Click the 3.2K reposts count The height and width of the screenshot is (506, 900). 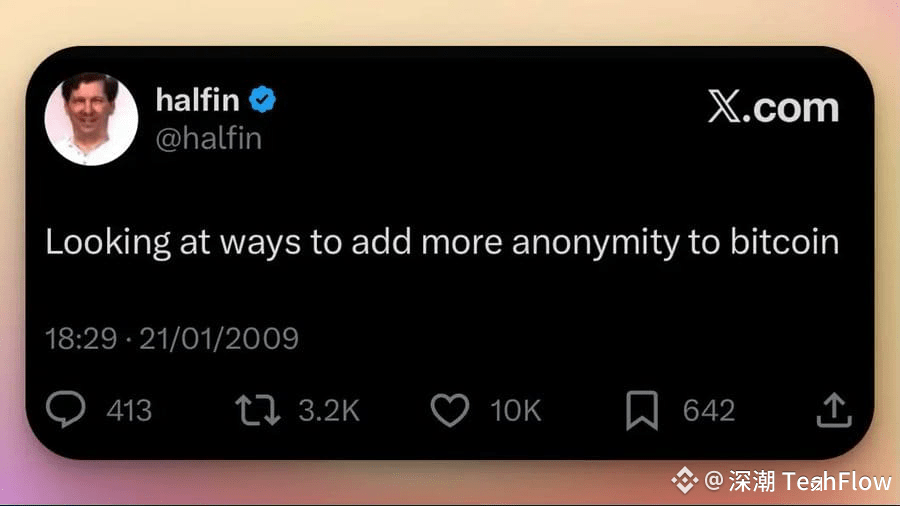(x=329, y=411)
